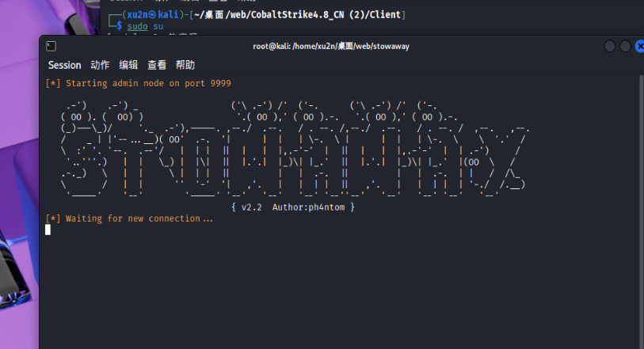Click the window title root@kali stowaway
Image resolution: width=644 pixels, height=349 pixels.
pyautogui.click(x=331, y=47)
